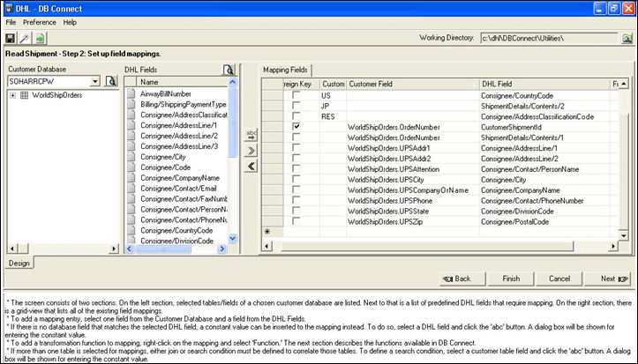
Task: Select the AirwayBillNumber field row icon
Action: [131, 93]
